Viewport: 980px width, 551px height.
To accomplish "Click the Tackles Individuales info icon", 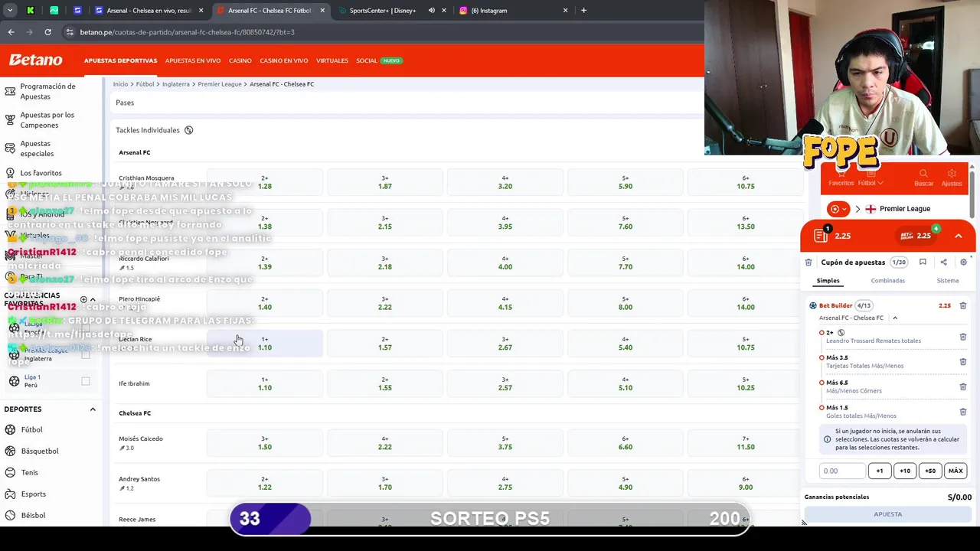I will 188,130.
